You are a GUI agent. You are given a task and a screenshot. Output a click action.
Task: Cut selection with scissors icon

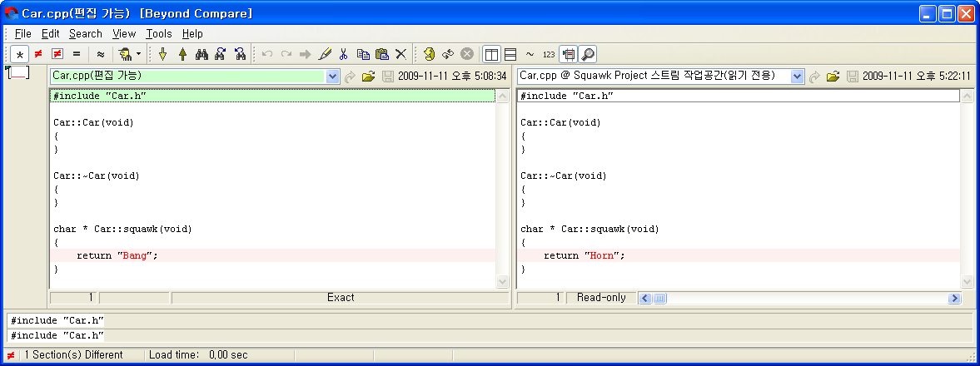click(343, 54)
